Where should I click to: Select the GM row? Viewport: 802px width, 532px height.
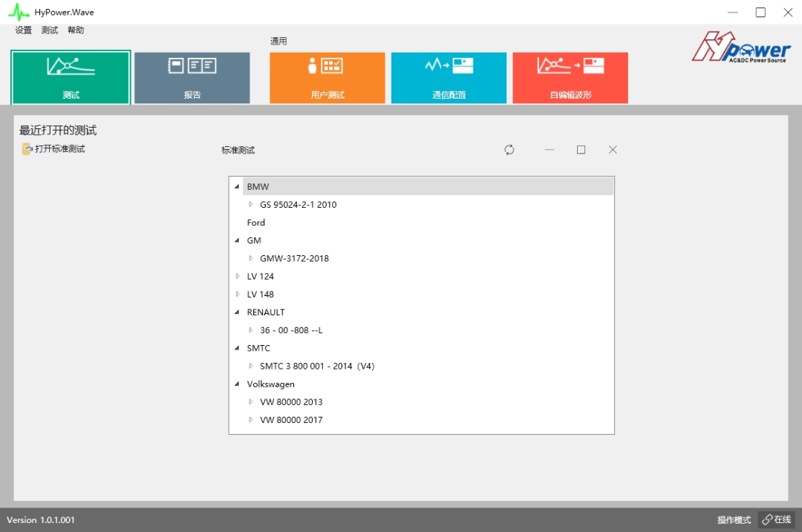point(254,240)
